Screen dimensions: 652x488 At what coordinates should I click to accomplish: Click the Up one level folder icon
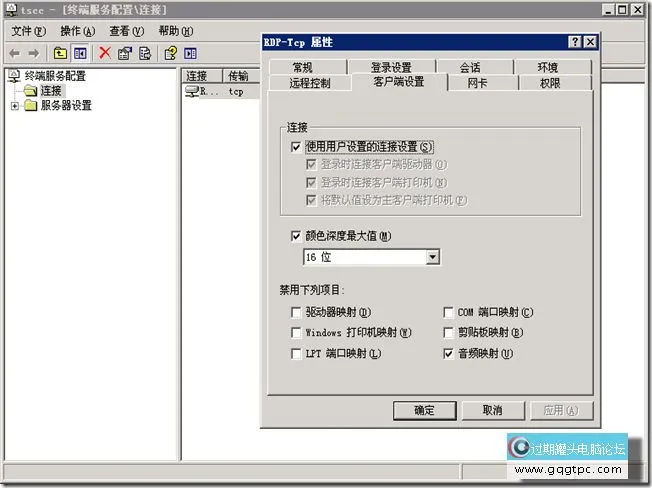pos(60,53)
